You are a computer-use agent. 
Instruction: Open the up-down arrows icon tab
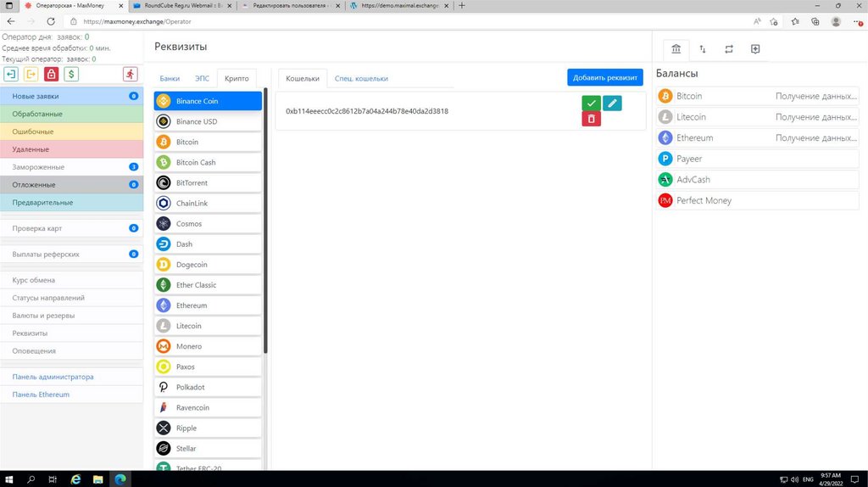(703, 49)
